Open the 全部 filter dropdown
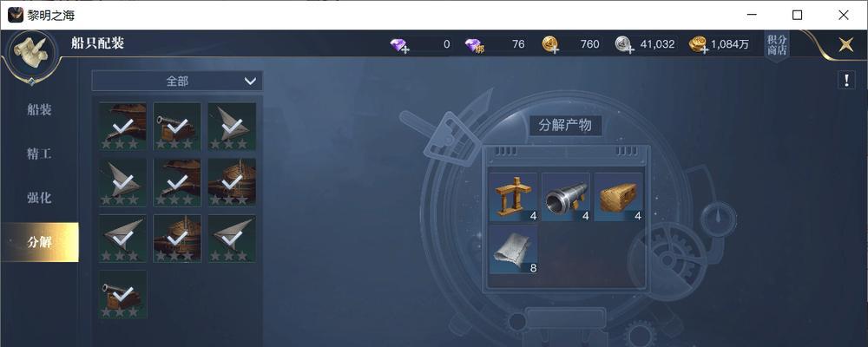 click(x=177, y=82)
